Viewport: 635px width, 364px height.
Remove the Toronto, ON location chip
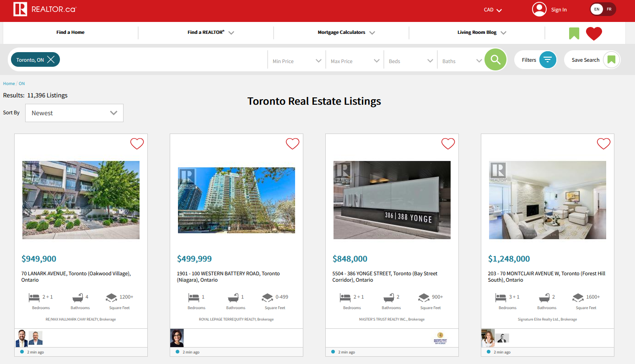coord(51,59)
